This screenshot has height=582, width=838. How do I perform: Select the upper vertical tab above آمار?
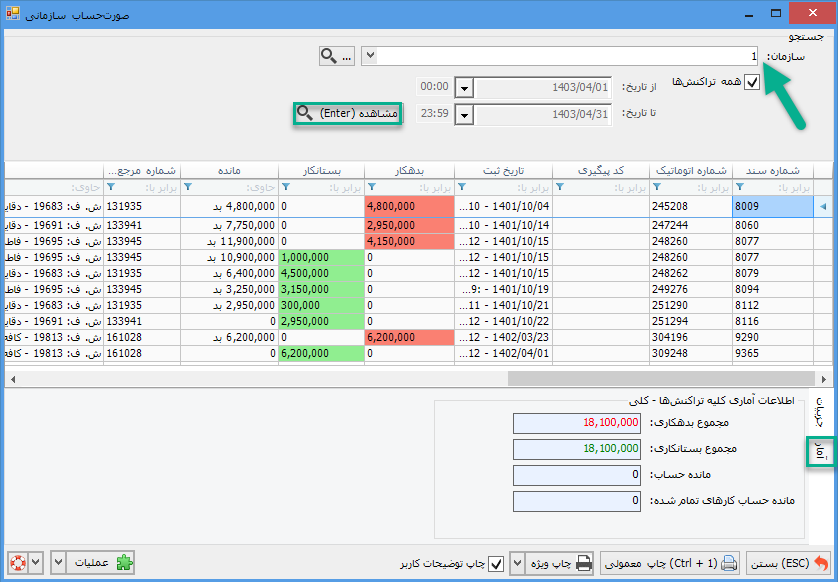pyautogui.click(x=820, y=413)
